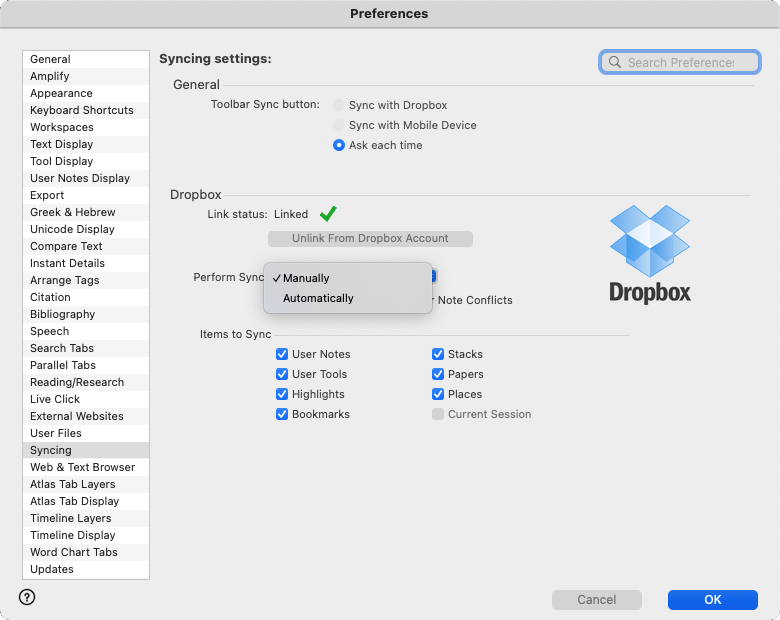This screenshot has height=620, width=780.
Task: Select Live Click in sidebar
Action: pos(55,399)
